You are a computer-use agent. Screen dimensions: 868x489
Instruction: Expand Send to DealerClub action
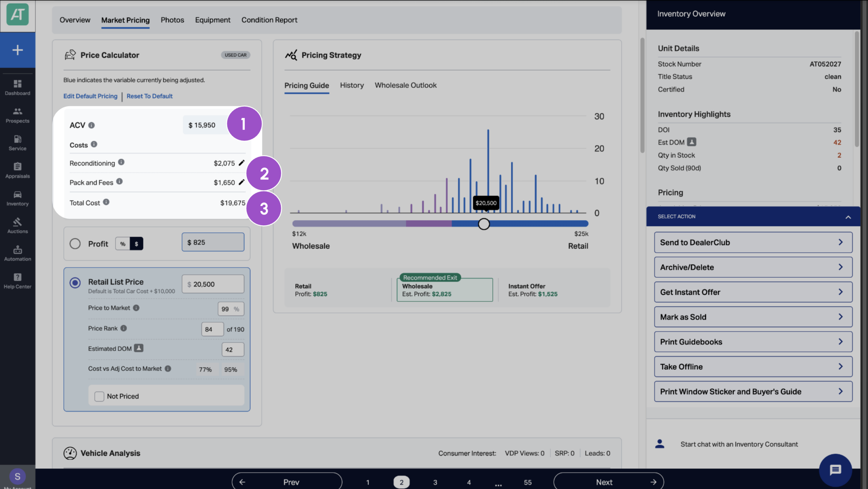tap(753, 242)
